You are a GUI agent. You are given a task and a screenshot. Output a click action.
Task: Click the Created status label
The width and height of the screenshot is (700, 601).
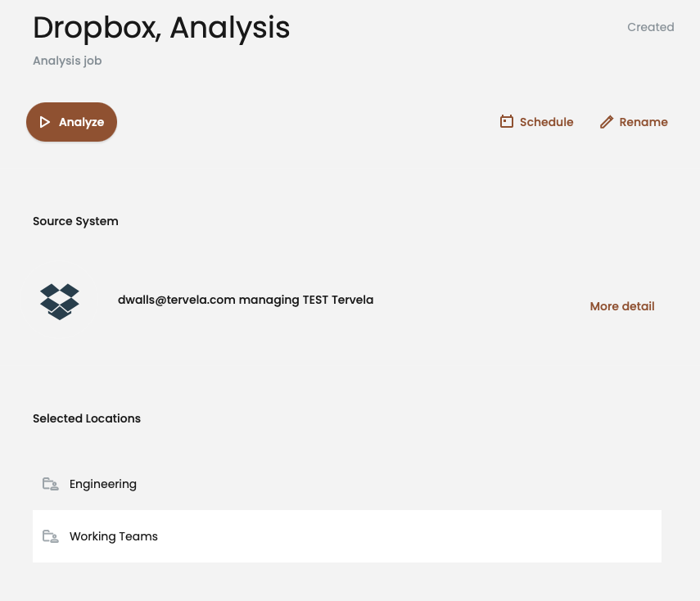650,27
